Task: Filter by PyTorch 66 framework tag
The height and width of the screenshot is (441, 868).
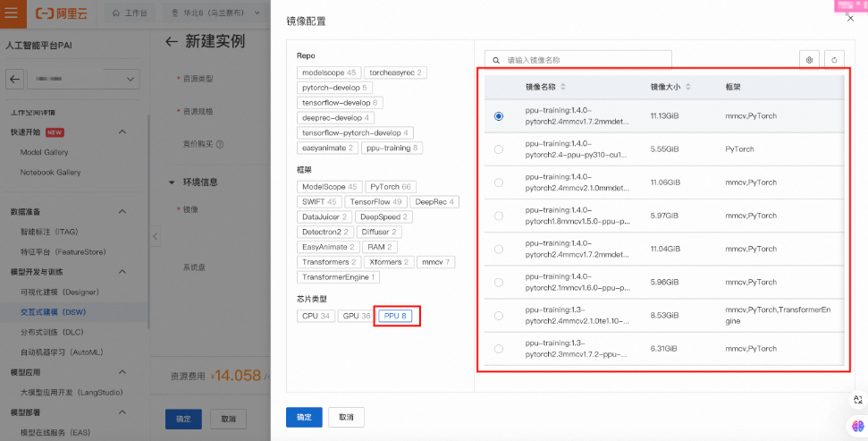Action: [x=391, y=187]
